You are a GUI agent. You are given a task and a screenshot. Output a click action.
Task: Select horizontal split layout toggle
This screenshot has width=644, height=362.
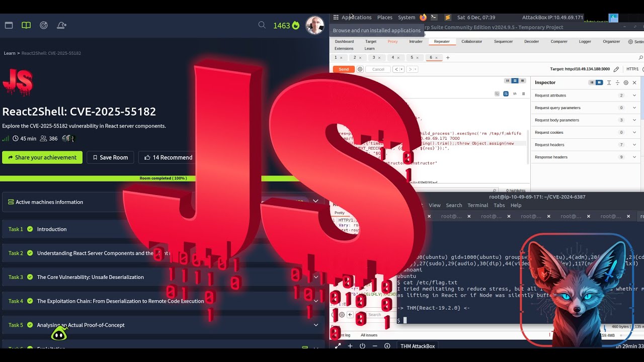[x=515, y=80]
